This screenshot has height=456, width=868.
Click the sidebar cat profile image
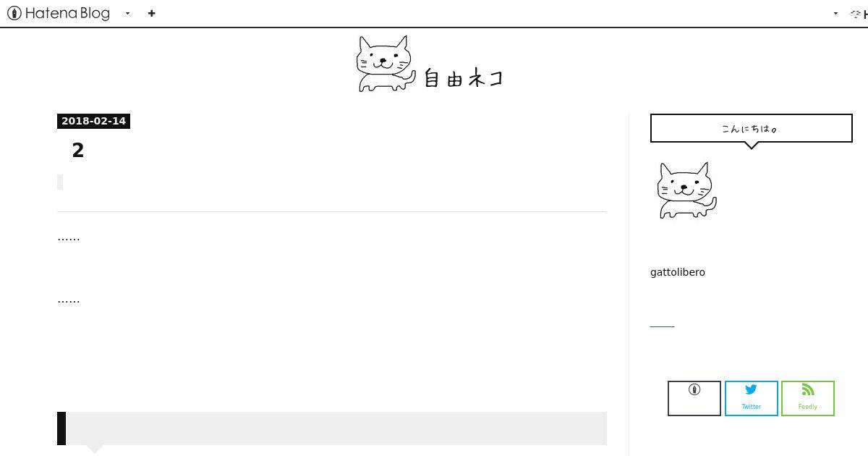pyautogui.click(x=686, y=190)
